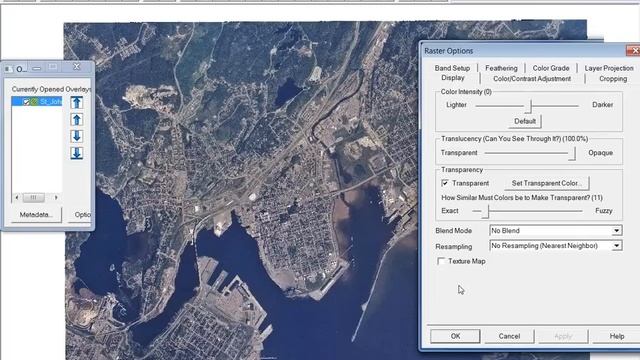640x360 pixels.
Task: Click Set Transparent Color button
Action: 546,183
